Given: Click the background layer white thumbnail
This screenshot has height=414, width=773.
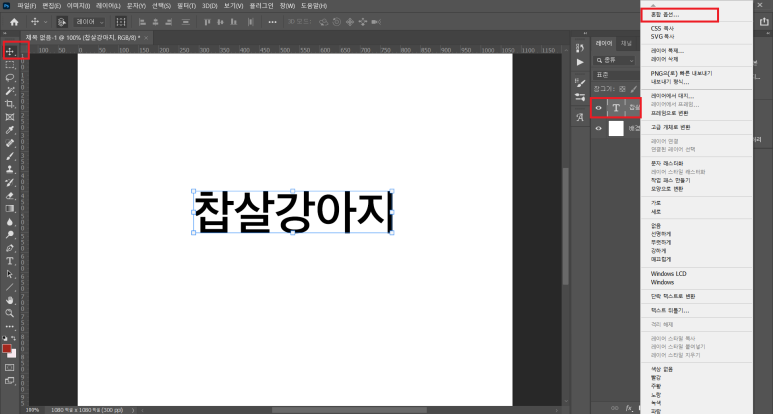Looking at the screenshot, I should [616, 129].
